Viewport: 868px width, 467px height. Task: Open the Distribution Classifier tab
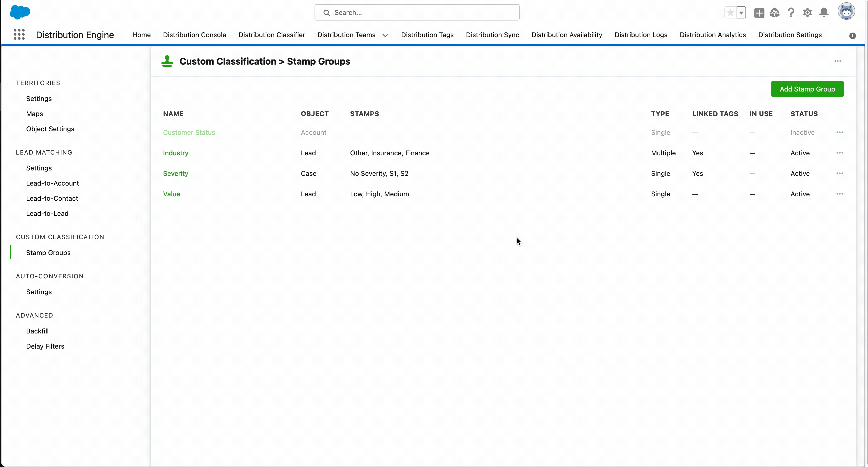pyautogui.click(x=271, y=35)
